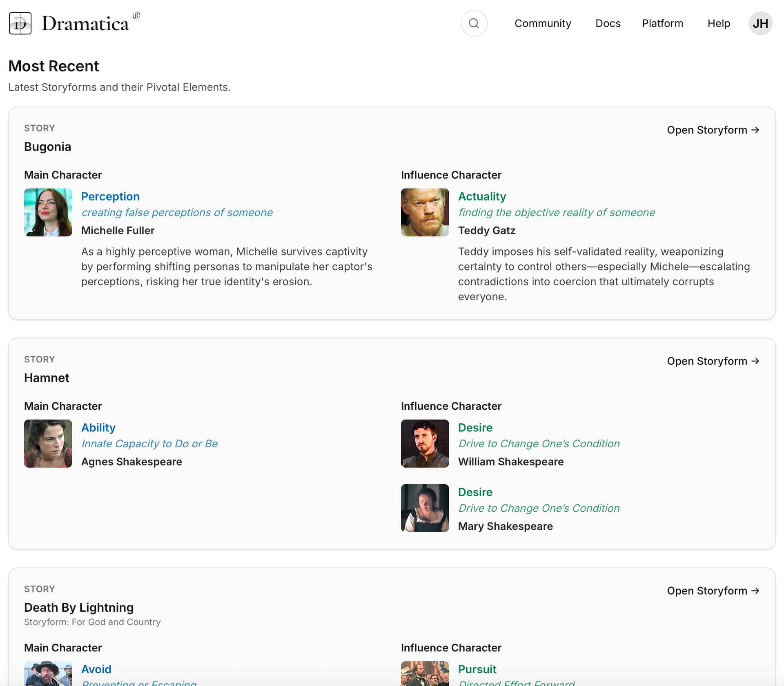The height and width of the screenshot is (686, 784).
Task: Click Teddy Gatz's portrait thumbnail
Action: pyautogui.click(x=425, y=212)
